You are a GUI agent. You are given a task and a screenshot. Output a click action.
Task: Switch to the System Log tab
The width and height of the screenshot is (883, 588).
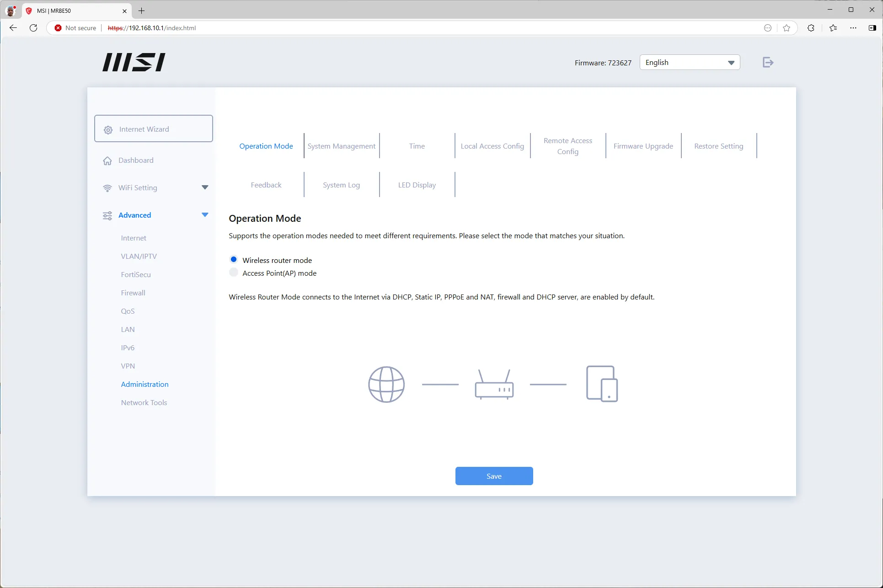341,185
